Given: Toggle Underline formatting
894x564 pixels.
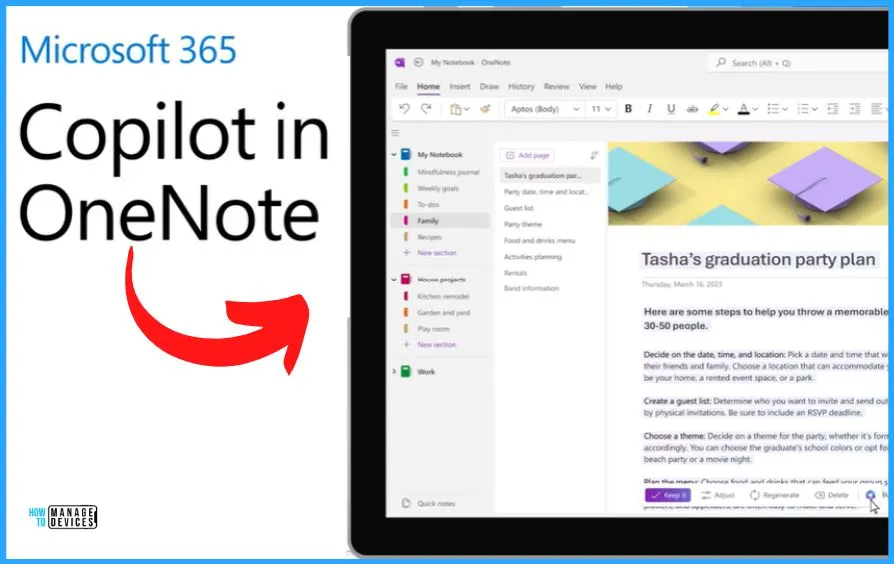Looking at the screenshot, I should coord(670,108).
